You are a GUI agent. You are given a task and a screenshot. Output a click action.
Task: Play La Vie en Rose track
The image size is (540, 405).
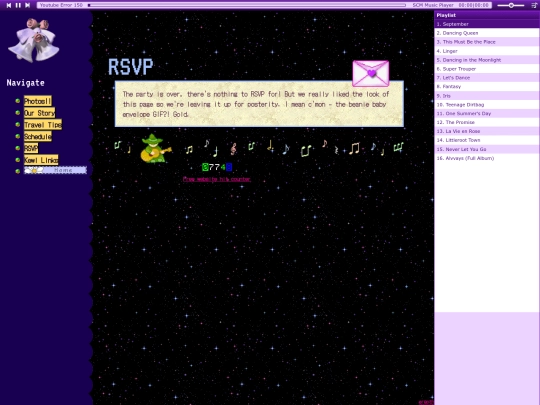point(487,131)
